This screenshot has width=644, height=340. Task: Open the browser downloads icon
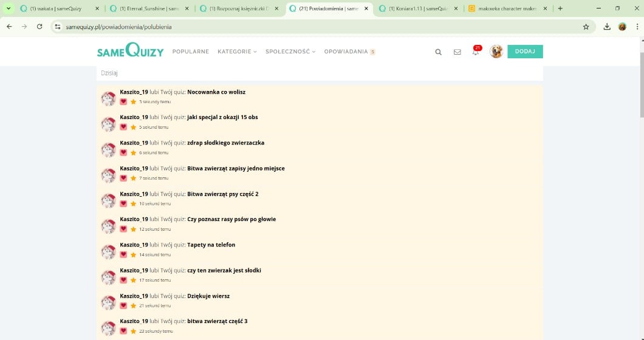click(x=607, y=27)
